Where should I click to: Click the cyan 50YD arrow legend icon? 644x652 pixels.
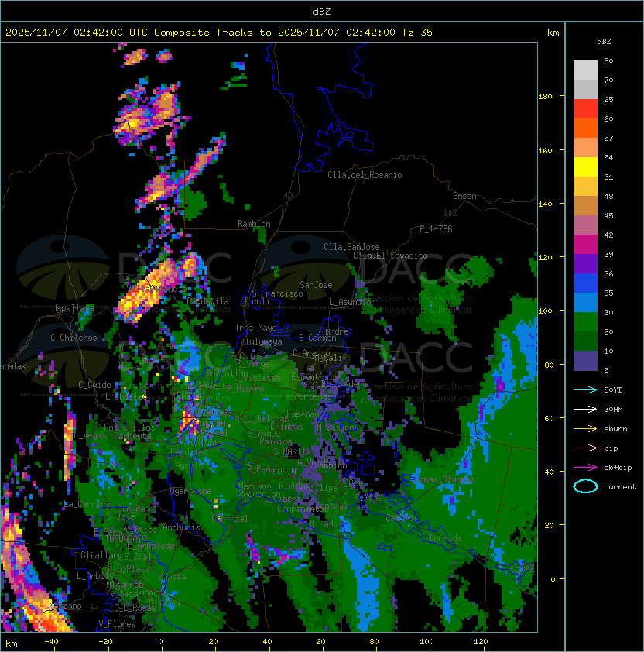click(585, 390)
